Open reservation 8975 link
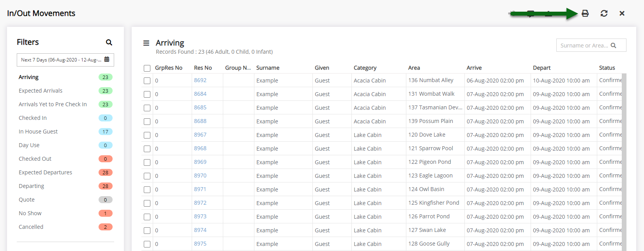 pyautogui.click(x=200, y=244)
